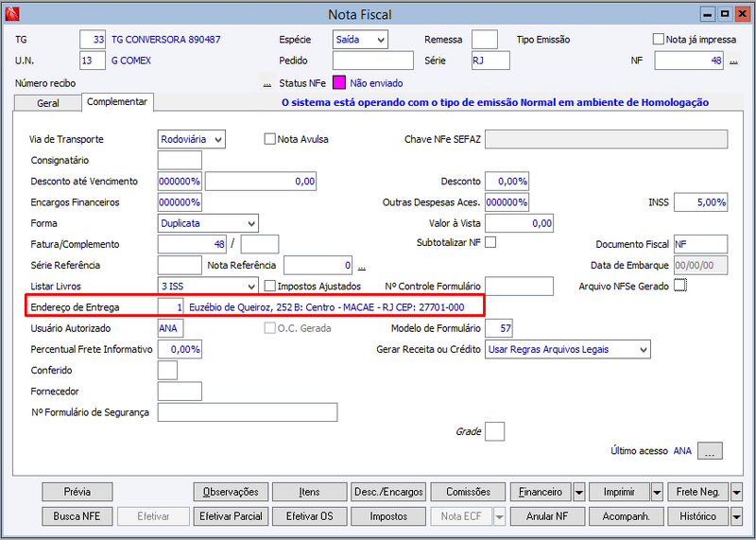The image size is (756, 540).
Task: Click the Conferido input field
Action: (167, 370)
